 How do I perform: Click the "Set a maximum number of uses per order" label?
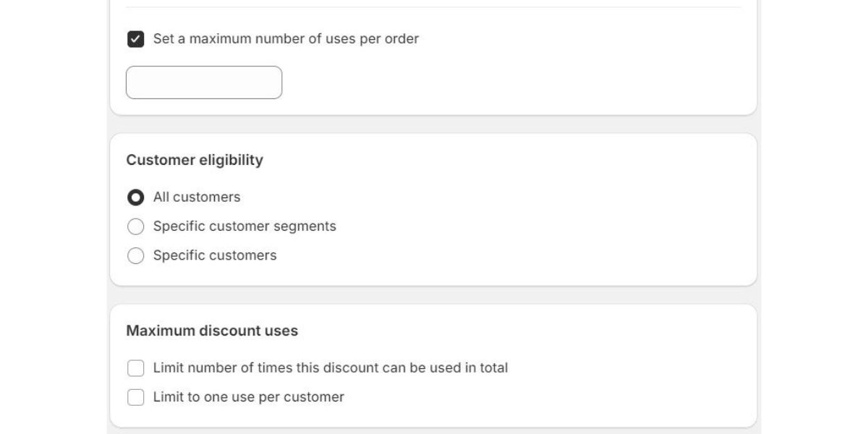point(286,39)
